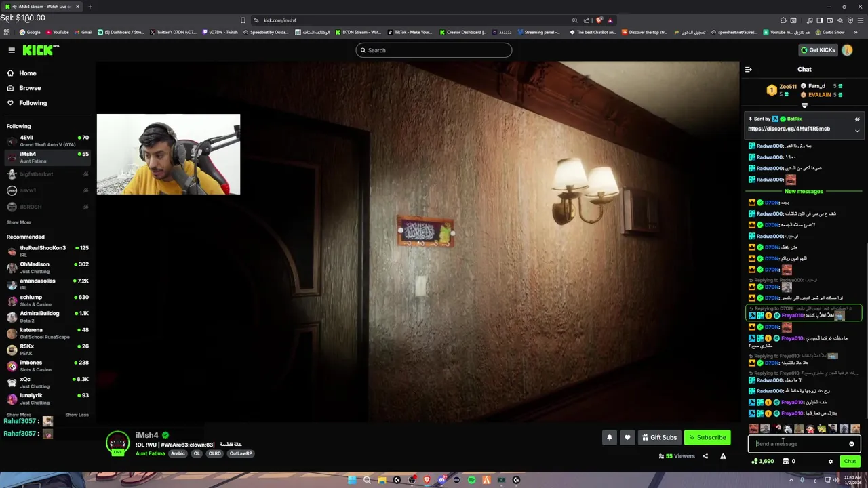Open OhMadison recommended channel
This screenshot has width=868, height=488.
tap(47, 267)
